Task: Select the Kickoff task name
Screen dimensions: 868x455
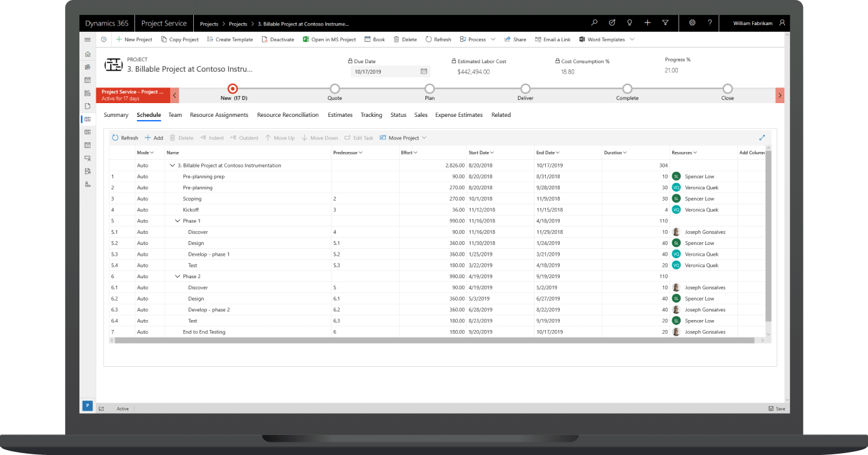Action: pyautogui.click(x=191, y=210)
